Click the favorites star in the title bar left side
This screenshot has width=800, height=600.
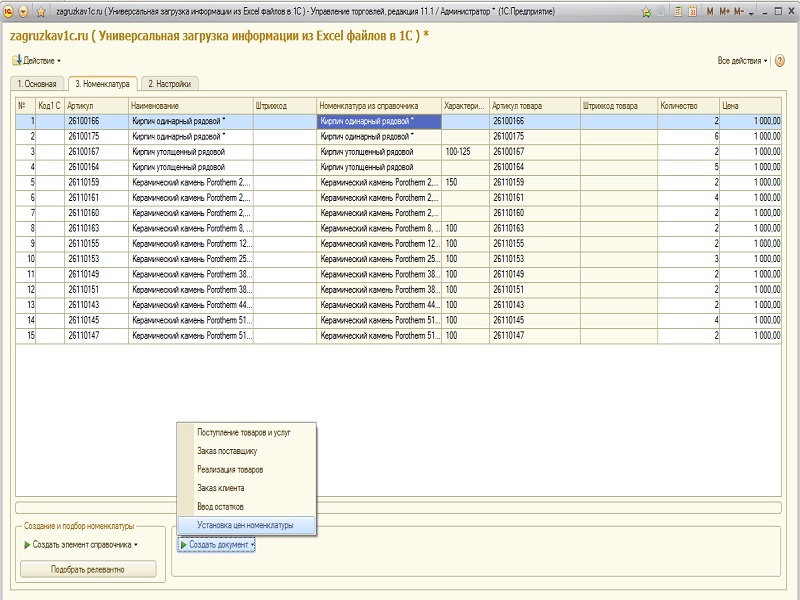41,12
